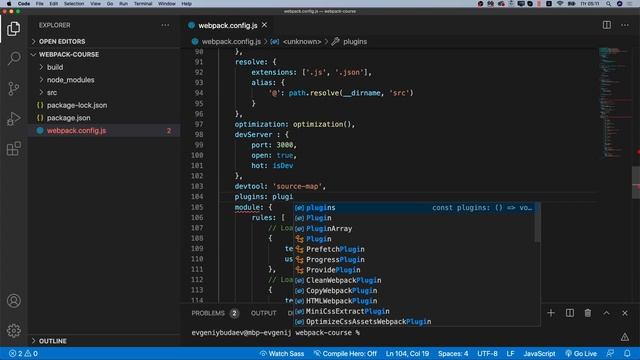
Task: Split the terminal panel
Action: [570, 313]
